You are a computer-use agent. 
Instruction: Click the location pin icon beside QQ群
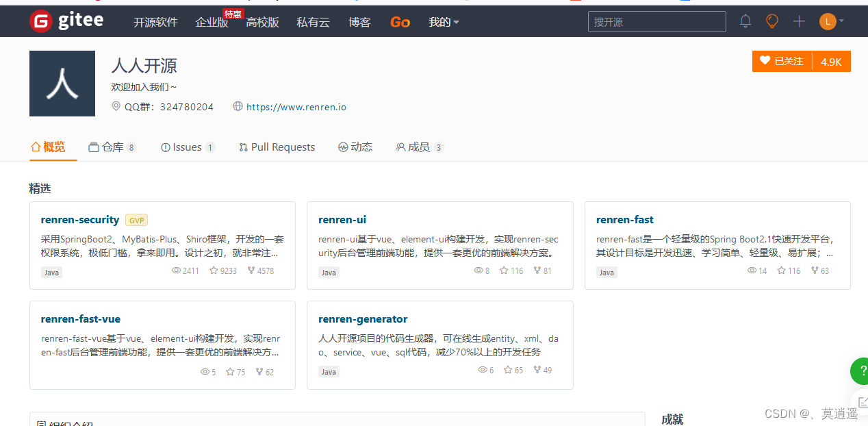tap(116, 107)
